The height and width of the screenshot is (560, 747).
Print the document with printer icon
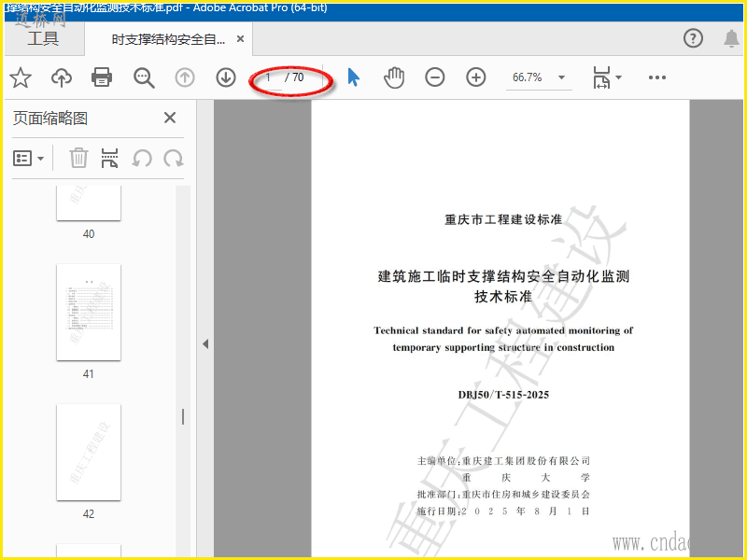(x=102, y=77)
